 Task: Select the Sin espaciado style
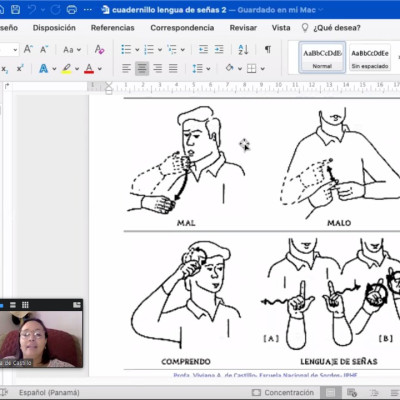(370, 57)
